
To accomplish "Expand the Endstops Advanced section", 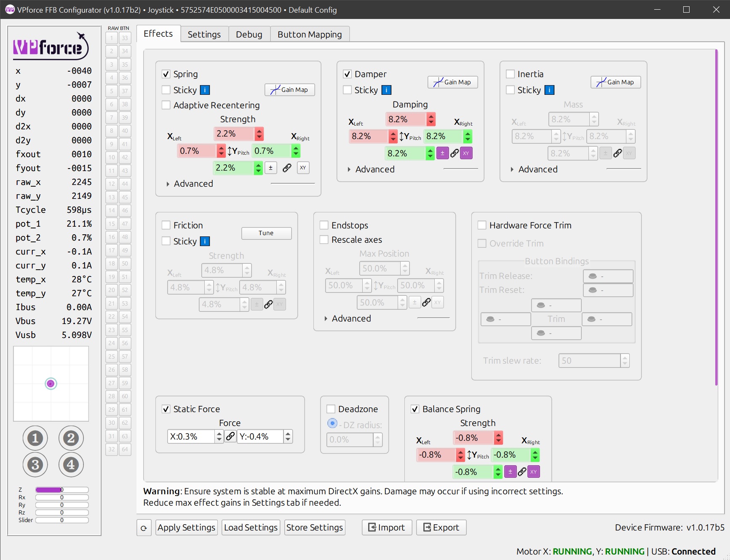I will 348,319.
